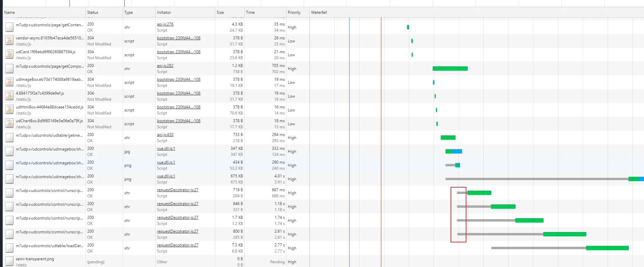Open the bootstrap initiator link in the vendor-async row

179,38
